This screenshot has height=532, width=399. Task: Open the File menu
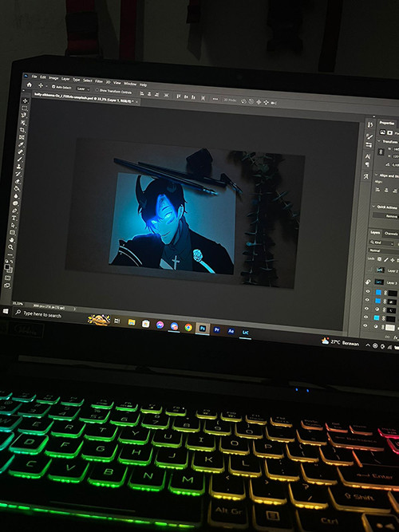click(34, 77)
